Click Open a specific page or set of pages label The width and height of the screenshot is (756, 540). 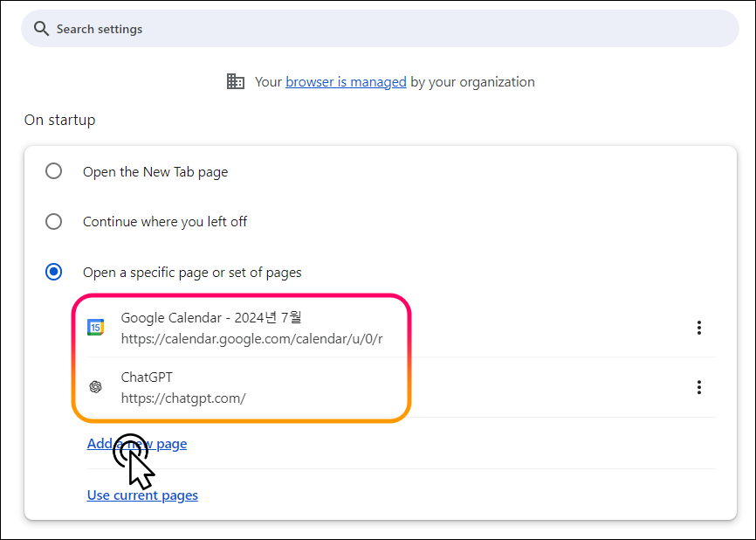click(192, 273)
